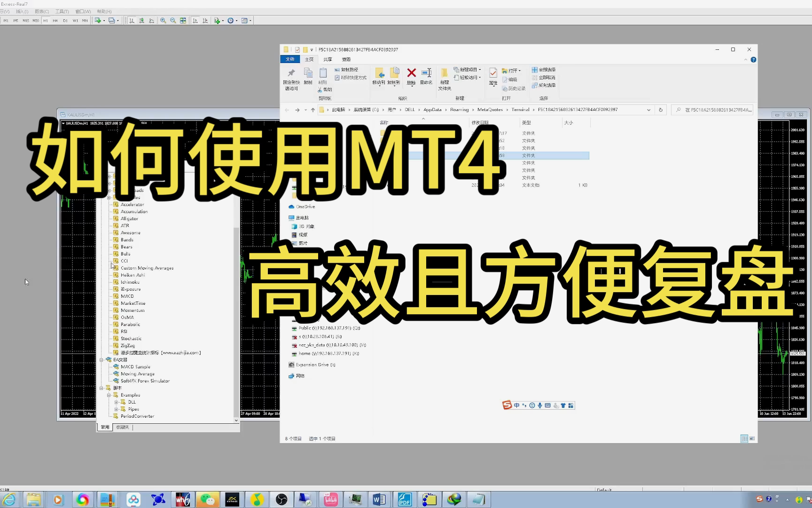Screen dimensions: 812x508
Task: Toggle chart auto scroll icon
Action: (195, 21)
